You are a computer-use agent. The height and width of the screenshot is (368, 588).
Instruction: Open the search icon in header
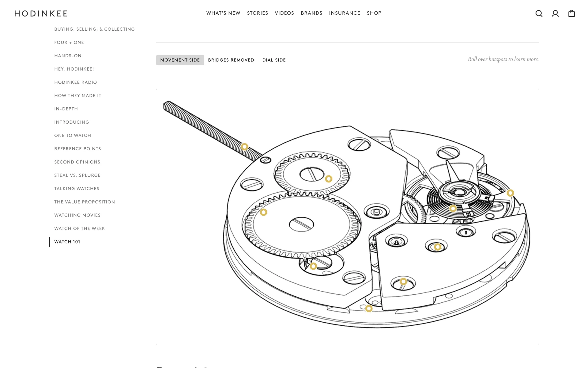pos(539,13)
